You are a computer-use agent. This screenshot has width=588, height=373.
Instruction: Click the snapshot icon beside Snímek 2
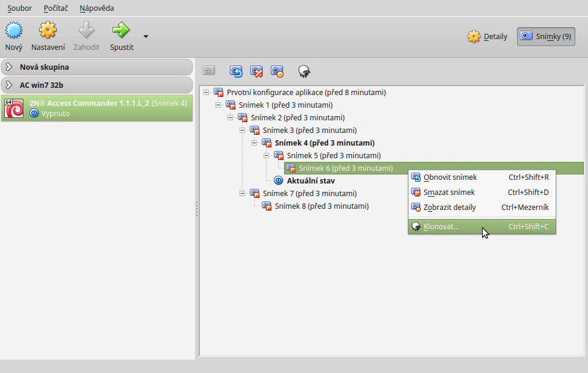(243, 118)
